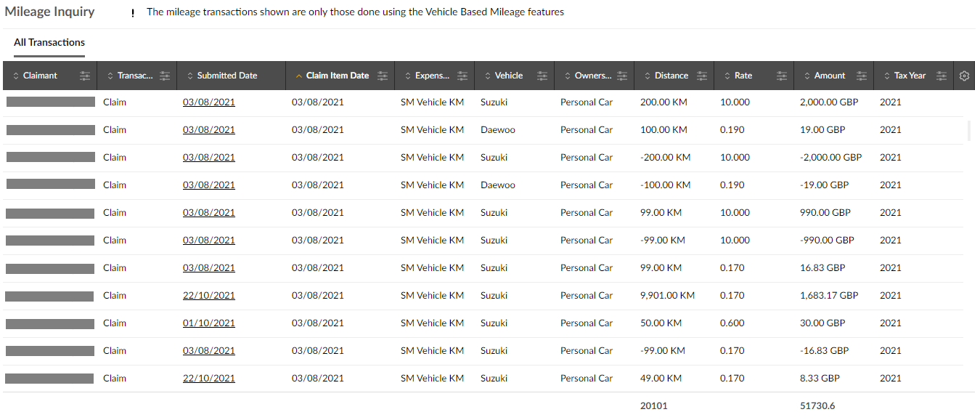The height and width of the screenshot is (420, 980).
Task: Click the vertical scrollbar thumb of the table
Action: coord(968,132)
